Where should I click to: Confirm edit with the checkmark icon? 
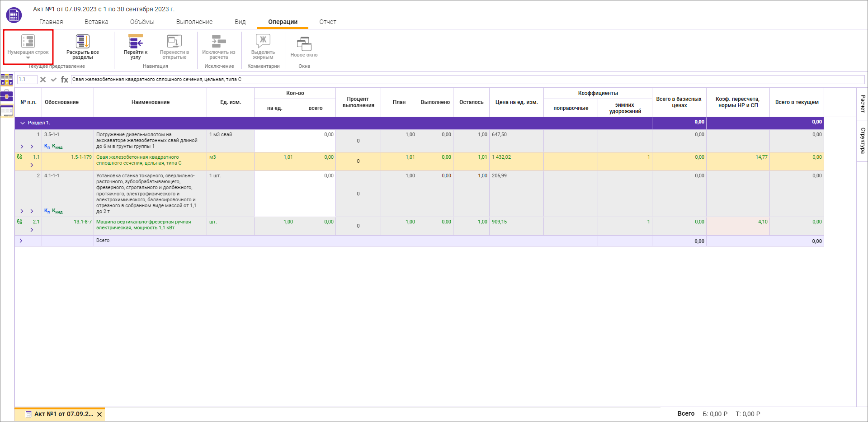tap(54, 80)
